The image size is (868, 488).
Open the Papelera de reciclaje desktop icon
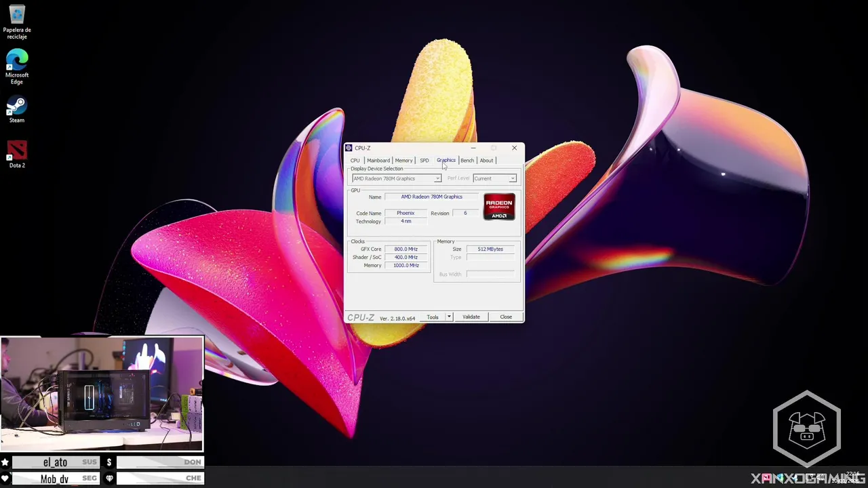pos(17,22)
